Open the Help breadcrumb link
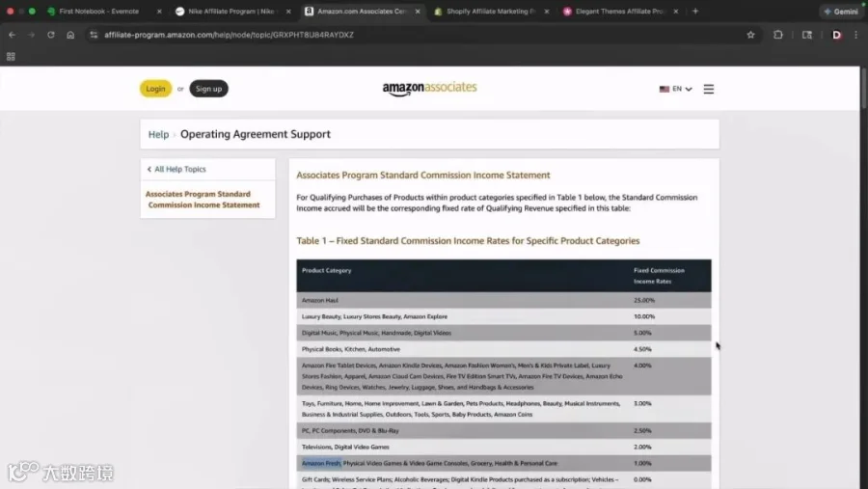 point(158,135)
